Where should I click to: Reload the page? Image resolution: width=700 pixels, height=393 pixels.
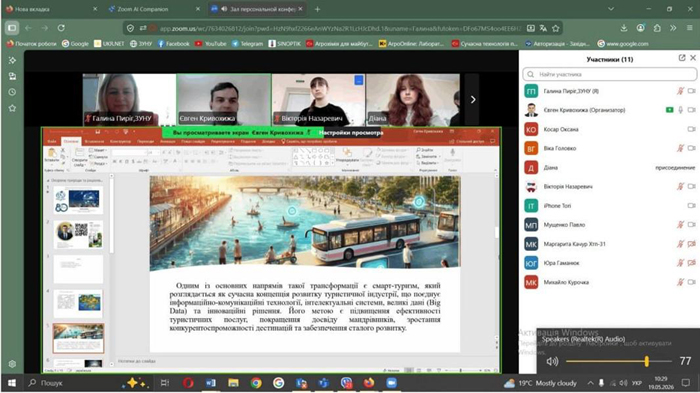pos(61,28)
